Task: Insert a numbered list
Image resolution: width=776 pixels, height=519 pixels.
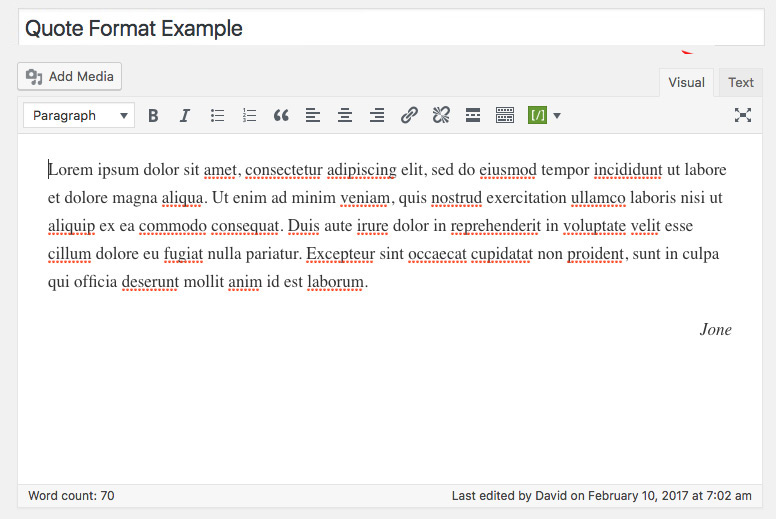Action: [249, 116]
